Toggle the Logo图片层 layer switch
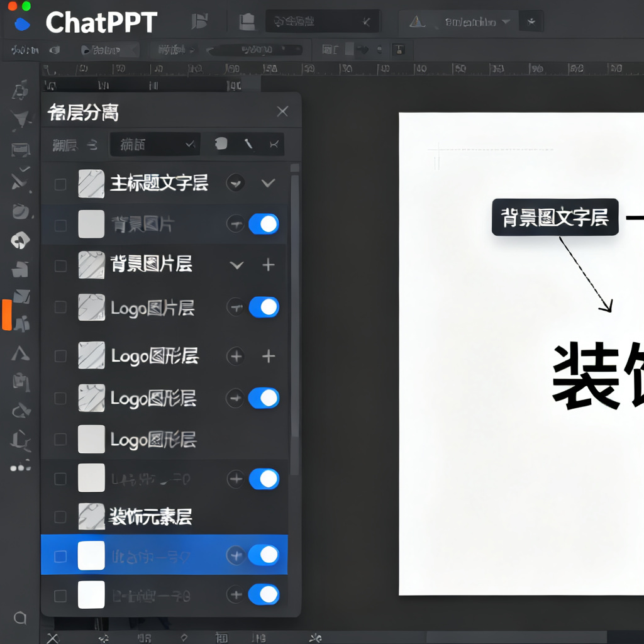This screenshot has height=644, width=644. pyautogui.click(x=264, y=307)
